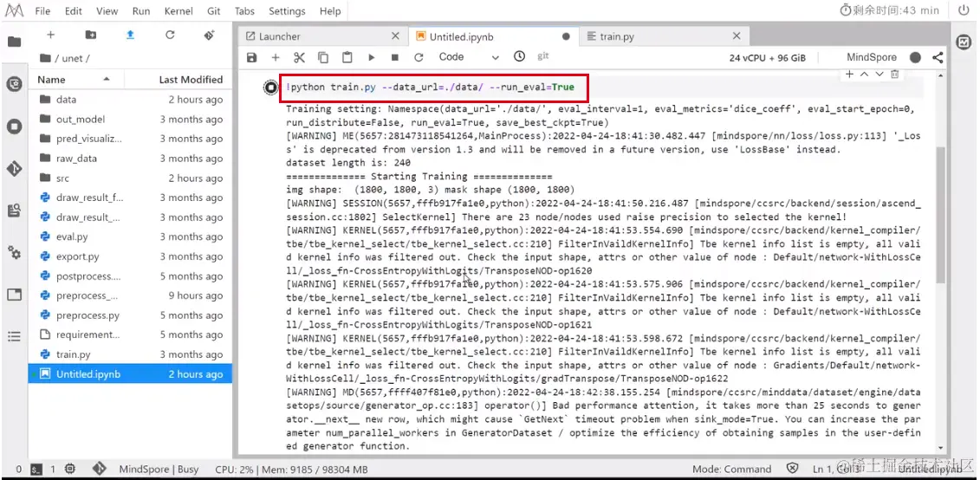
Task: Select the data folder
Action: click(131, 100)
